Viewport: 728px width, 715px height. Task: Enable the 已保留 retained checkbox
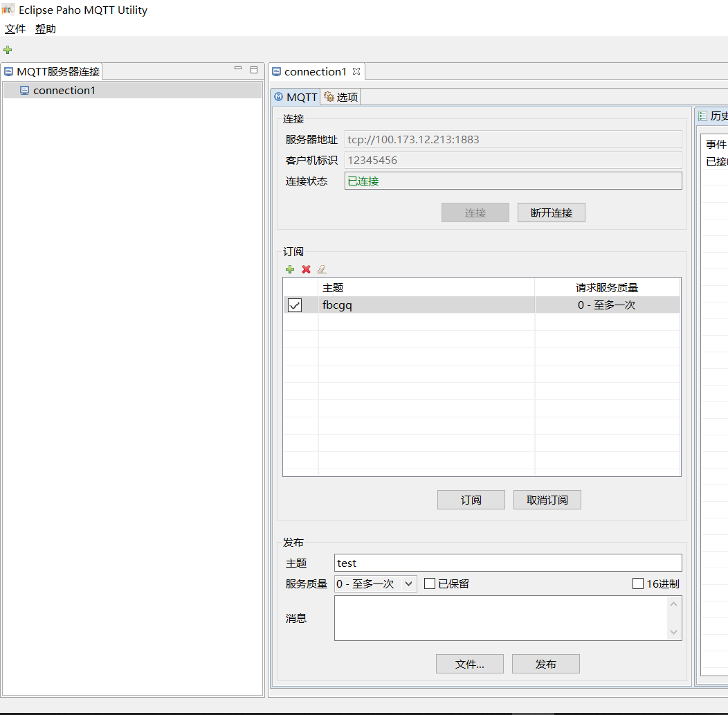[x=430, y=583]
